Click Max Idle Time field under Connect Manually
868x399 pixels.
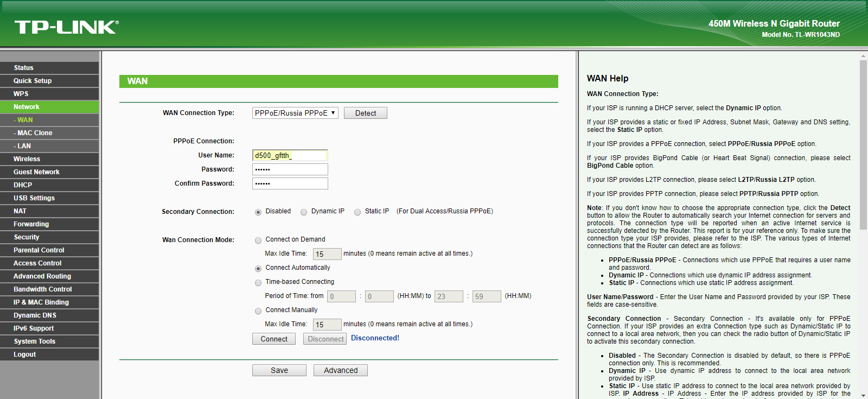point(327,325)
